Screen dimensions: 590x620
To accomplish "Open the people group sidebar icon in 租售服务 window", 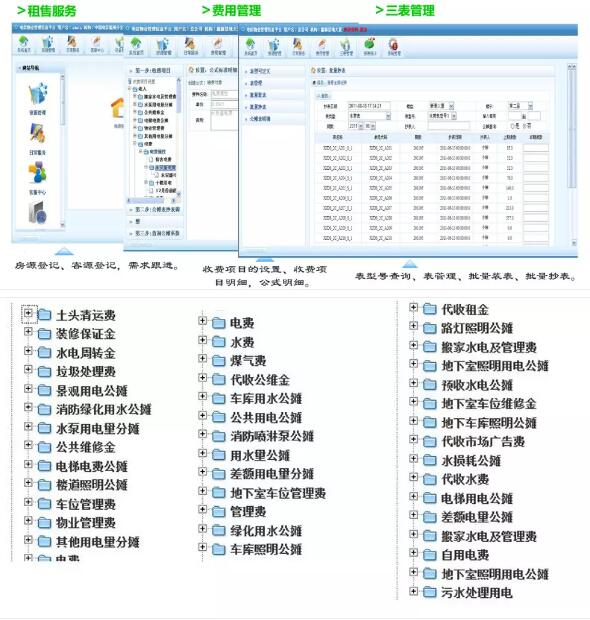I will (x=38, y=174).
